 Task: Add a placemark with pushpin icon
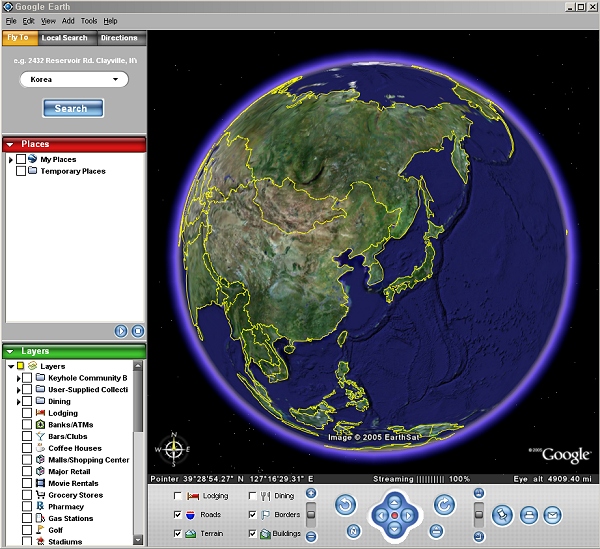(x=502, y=515)
